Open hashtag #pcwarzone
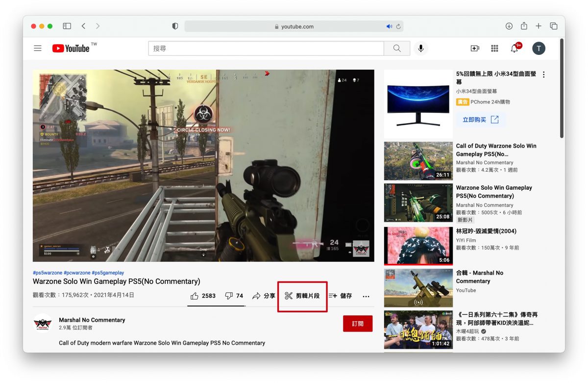 pos(77,273)
